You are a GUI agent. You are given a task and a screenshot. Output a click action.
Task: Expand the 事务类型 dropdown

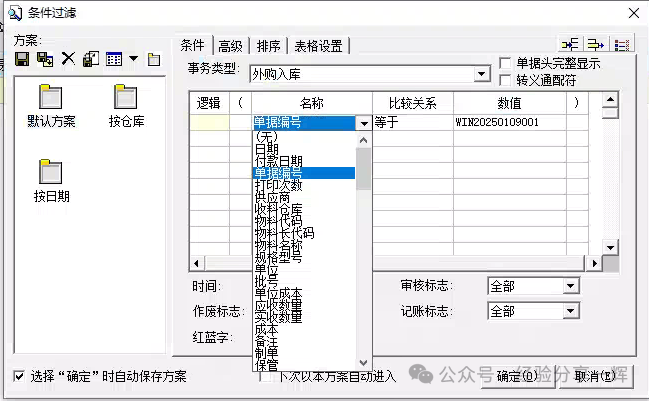point(482,73)
